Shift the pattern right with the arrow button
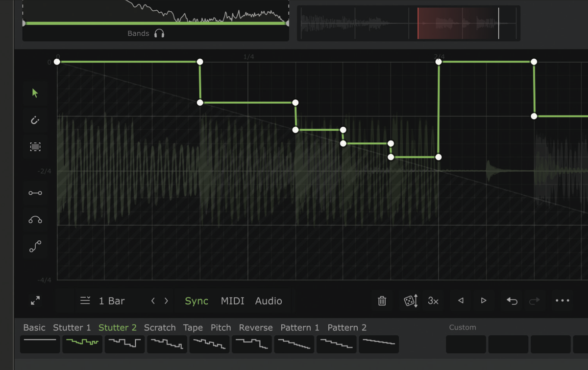Image resolution: width=588 pixels, height=370 pixels. tap(484, 301)
